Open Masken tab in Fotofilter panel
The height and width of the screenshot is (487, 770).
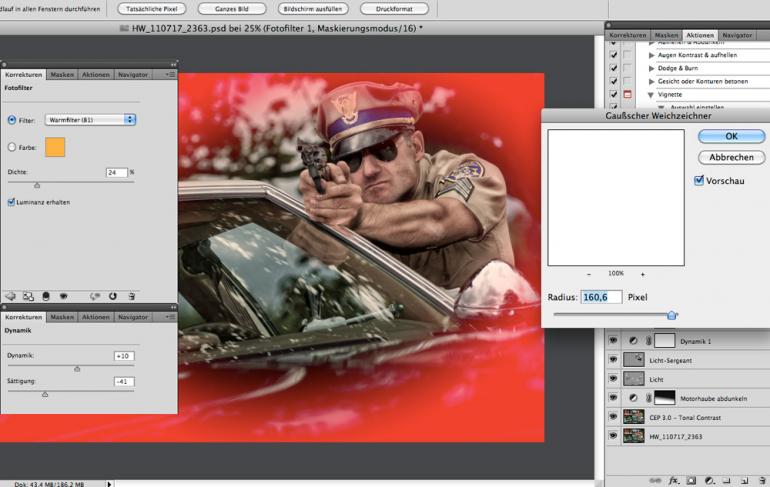coord(62,74)
